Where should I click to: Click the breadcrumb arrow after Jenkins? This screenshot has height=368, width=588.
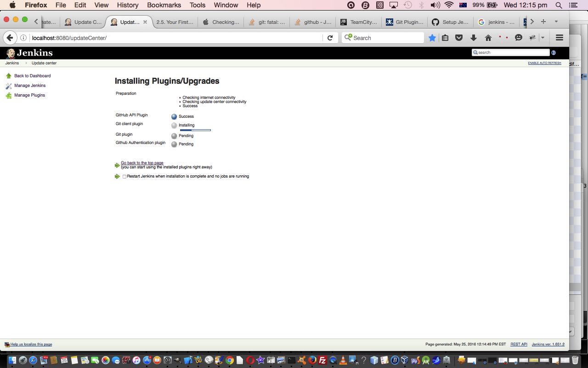pos(26,63)
